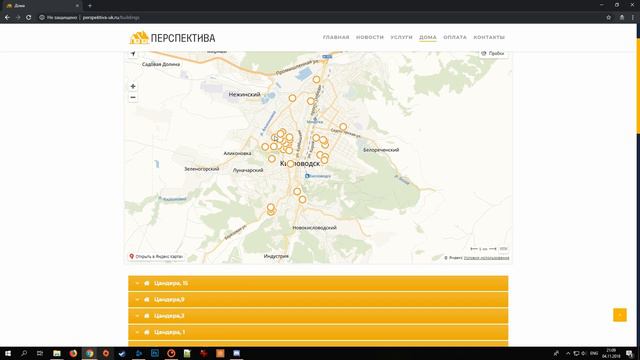The height and width of the screenshot is (360, 640).
Task: Click the Новокисловодский label on the map
Action: click(x=314, y=228)
